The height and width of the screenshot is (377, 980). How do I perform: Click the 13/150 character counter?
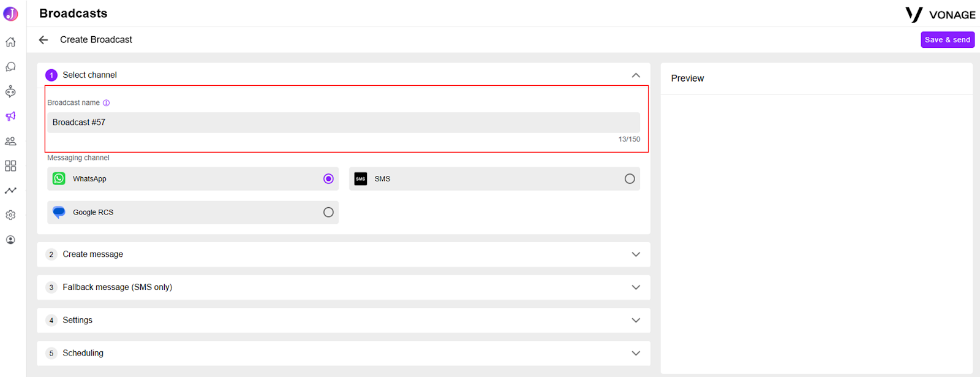pyautogui.click(x=629, y=140)
